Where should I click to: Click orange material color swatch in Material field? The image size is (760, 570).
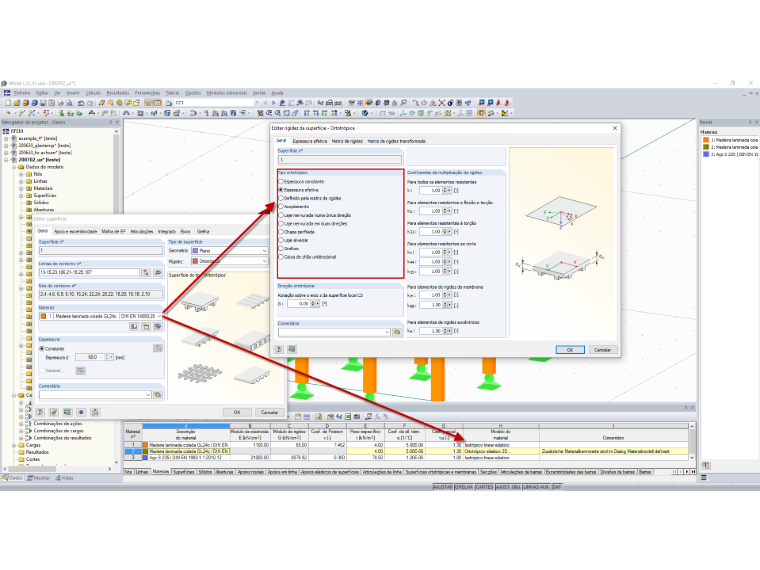(43, 316)
